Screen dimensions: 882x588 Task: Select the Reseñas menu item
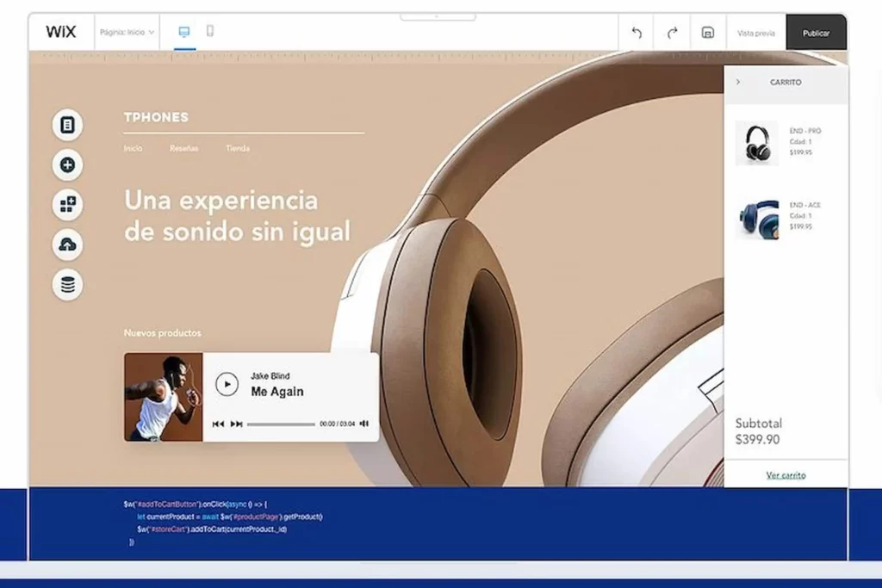(x=183, y=148)
